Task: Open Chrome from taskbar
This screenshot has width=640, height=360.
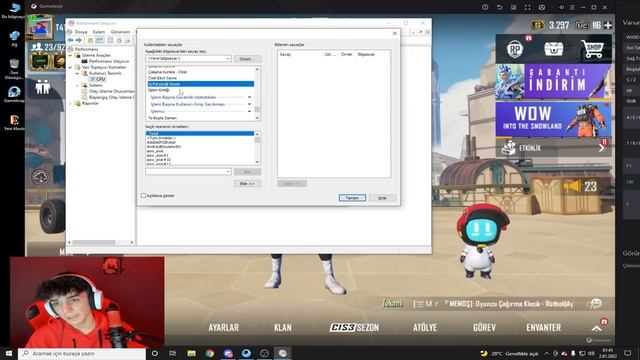Action: point(210,353)
